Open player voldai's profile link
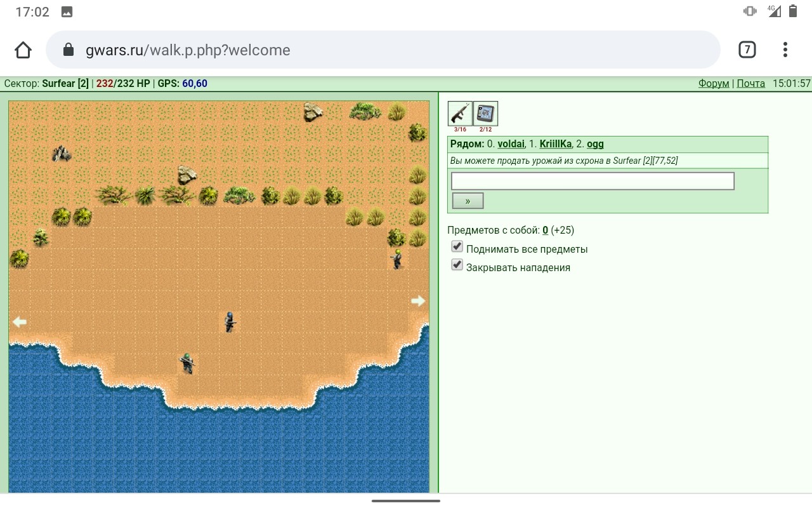 point(511,144)
